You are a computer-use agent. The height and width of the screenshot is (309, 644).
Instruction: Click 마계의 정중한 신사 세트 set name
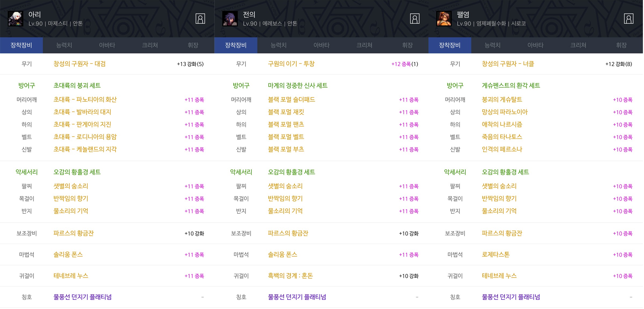pyautogui.click(x=298, y=86)
